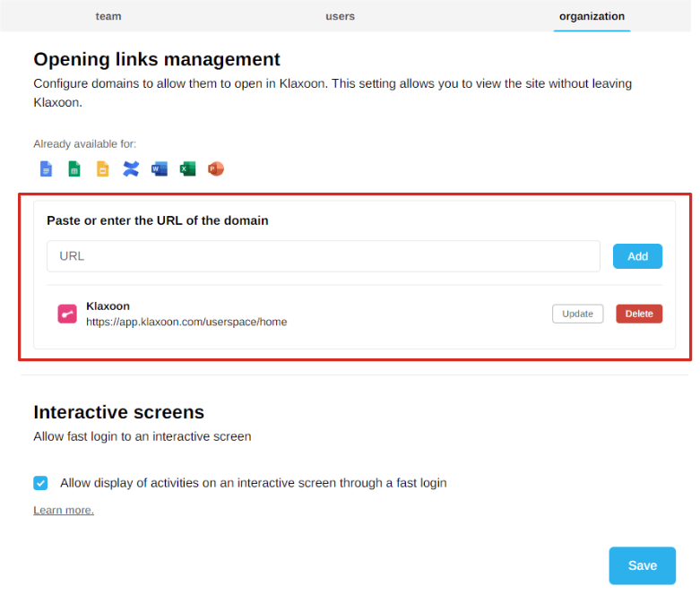Open the users tab

point(341,16)
